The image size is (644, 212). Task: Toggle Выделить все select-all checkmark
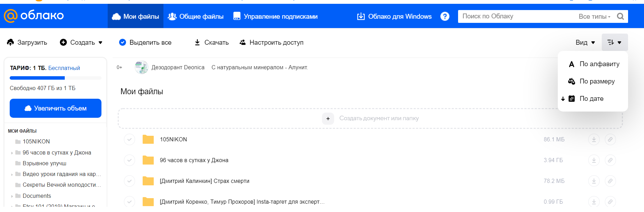tap(122, 42)
